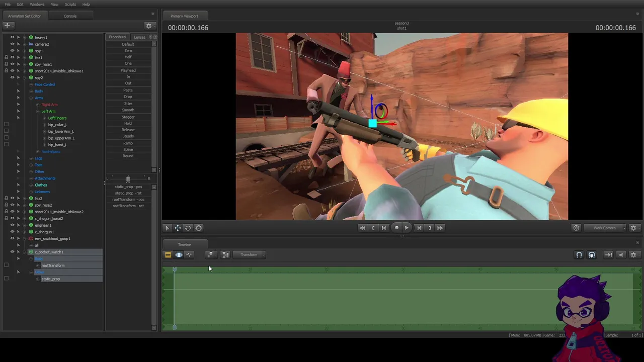
Task: Jump to next clip with fast-forward button
Action: pyautogui.click(x=440, y=228)
